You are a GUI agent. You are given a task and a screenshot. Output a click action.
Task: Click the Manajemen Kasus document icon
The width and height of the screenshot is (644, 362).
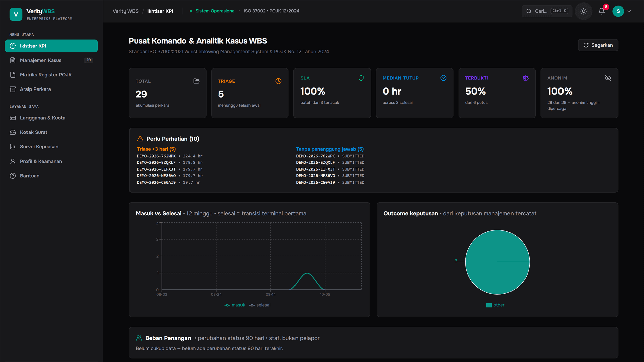pos(13,60)
